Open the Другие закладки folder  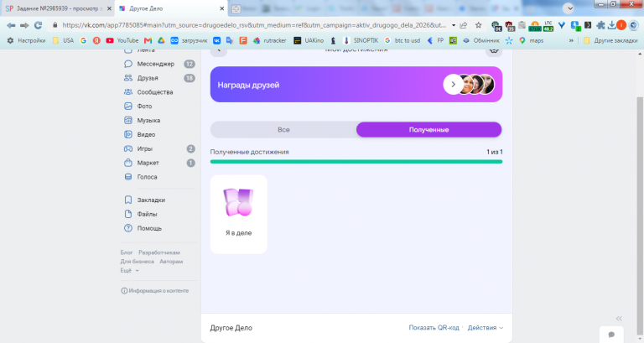[610, 40]
